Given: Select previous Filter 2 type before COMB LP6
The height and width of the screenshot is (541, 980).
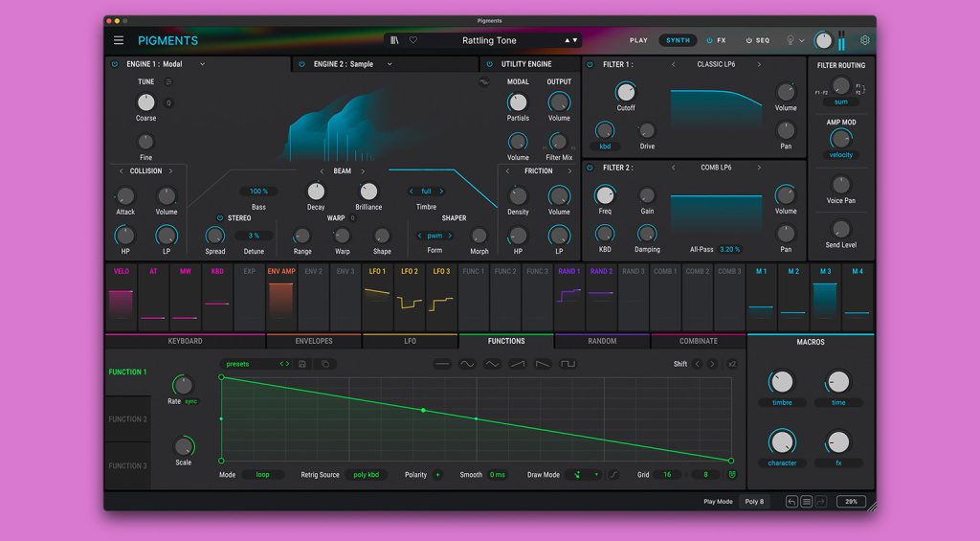Looking at the screenshot, I should pyautogui.click(x=673, y=168).
